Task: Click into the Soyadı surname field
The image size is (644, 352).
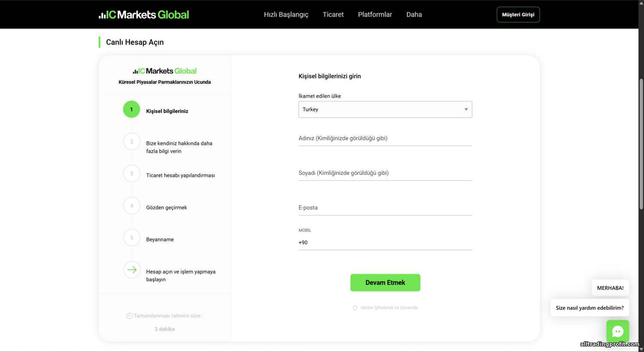Action: 385,173
